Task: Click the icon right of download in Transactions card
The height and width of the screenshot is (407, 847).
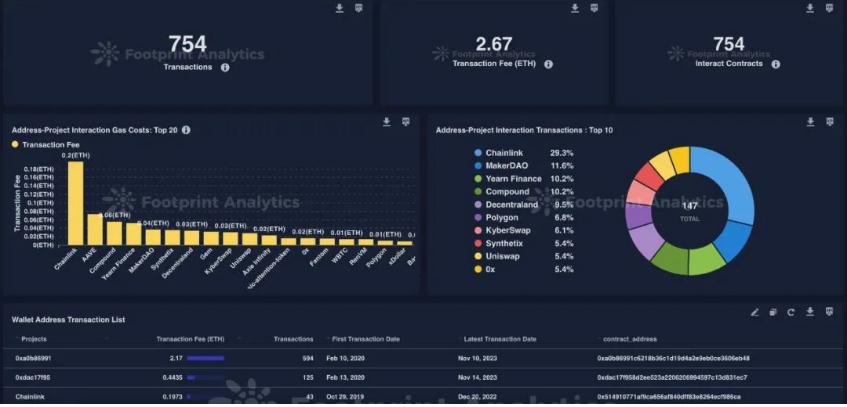Action: (359, 8)
